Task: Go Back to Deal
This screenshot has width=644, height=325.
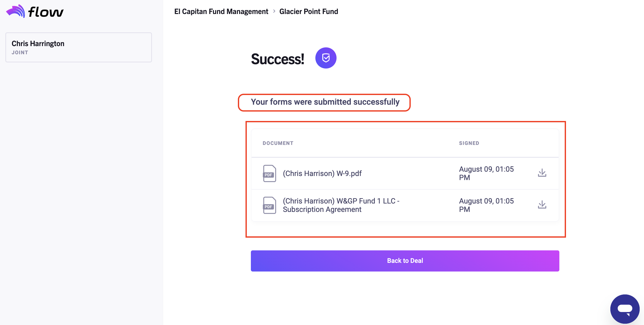Action: click(x=405, y=261)
